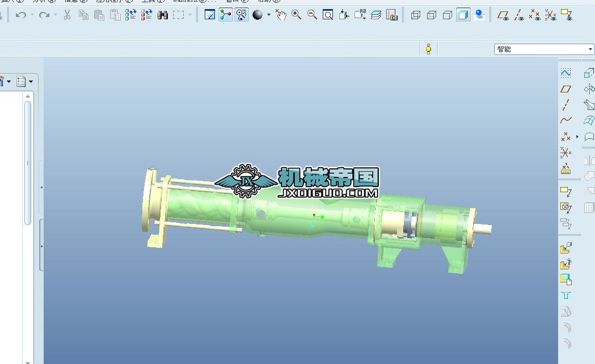This screenshot has width=595, height=364.
Task: Switch to Wireframe display
Action: (x=416, y=15)
